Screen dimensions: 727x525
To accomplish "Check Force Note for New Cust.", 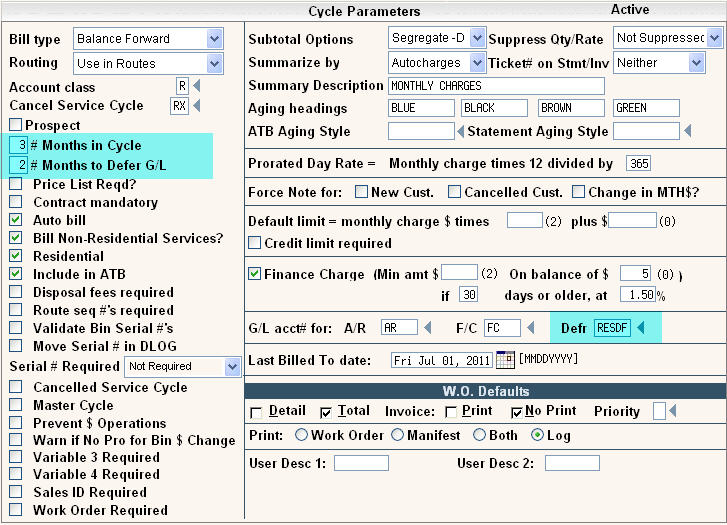I will coord(361,192).
